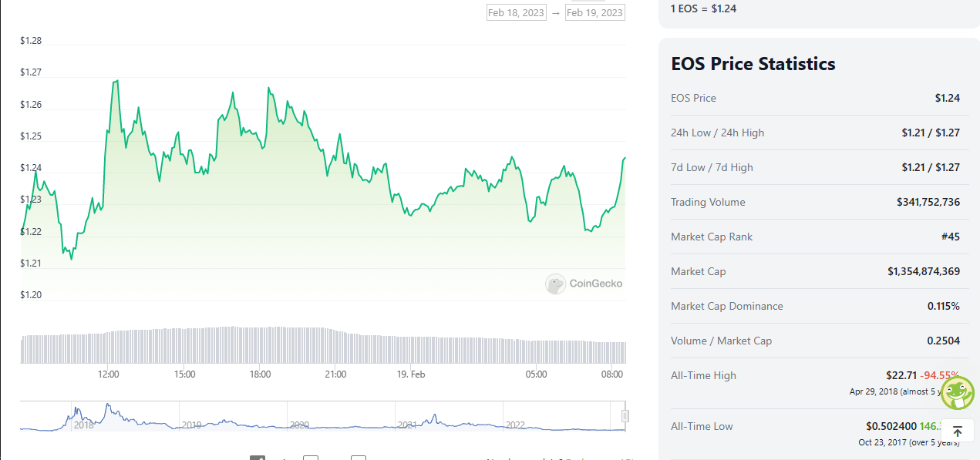
Task: Click the 05:00 label on time axis
Action: [536, 374]
